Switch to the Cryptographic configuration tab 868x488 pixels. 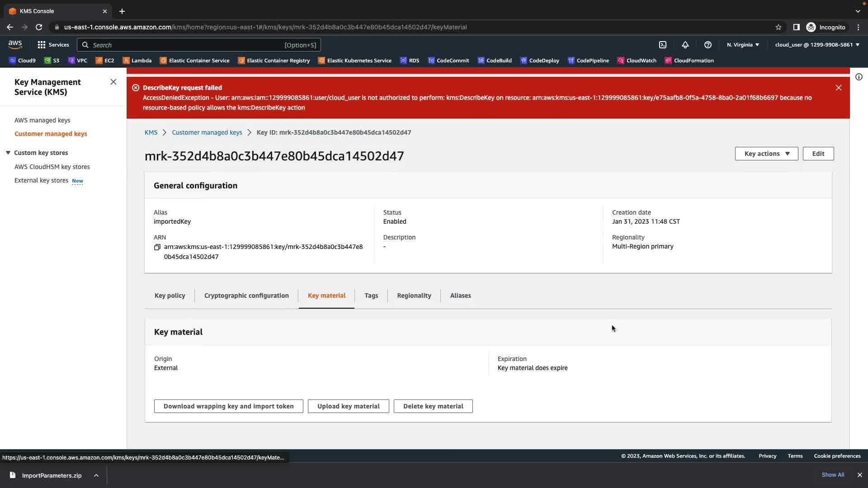click(x=246, y=296)
